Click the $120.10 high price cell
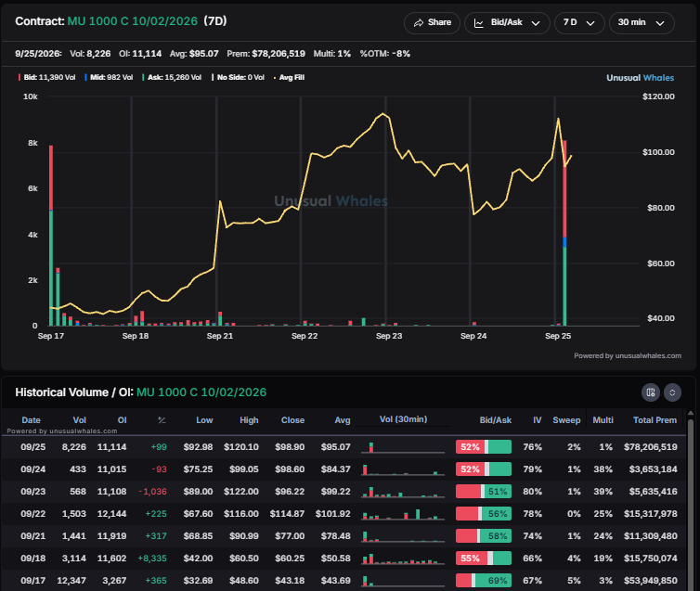Image resolution: width=700 pixels, height=591 pixels. (x=241, y=447)
